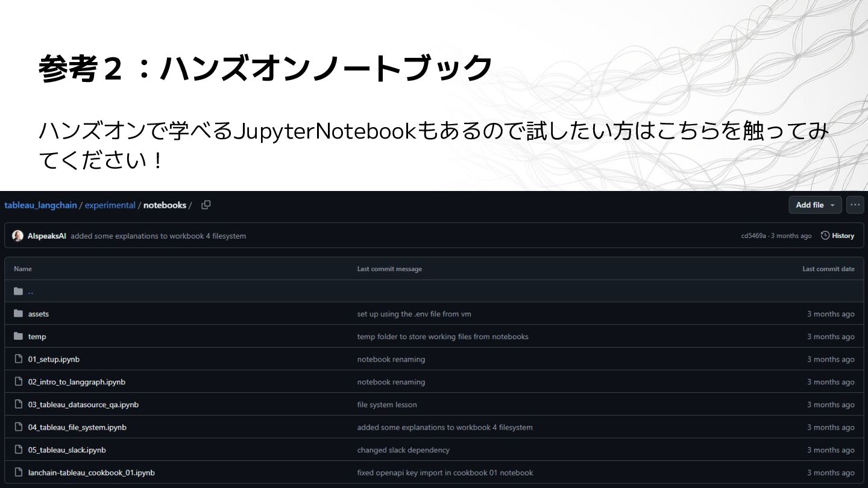
Task: Click '3 months ago' in 01_setup.ipynb row
Action: point(831,359)
